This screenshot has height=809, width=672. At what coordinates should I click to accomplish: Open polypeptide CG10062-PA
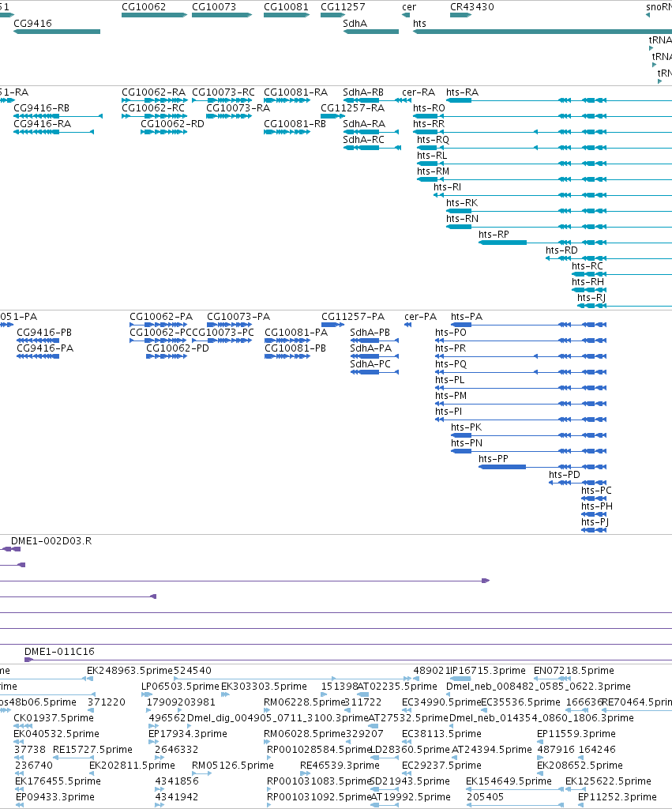[159, 325]
